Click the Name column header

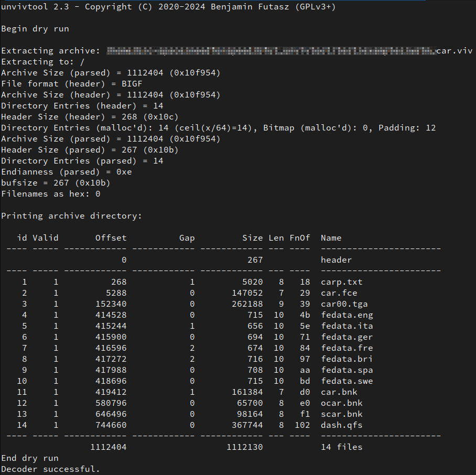point(331,238)
